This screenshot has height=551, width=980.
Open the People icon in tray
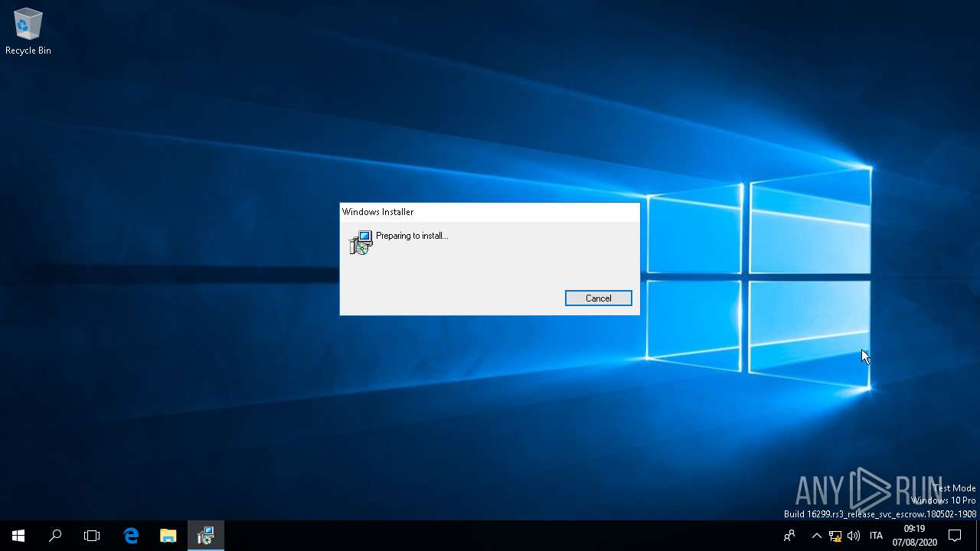pyautogui.click(x=789, y=536)
